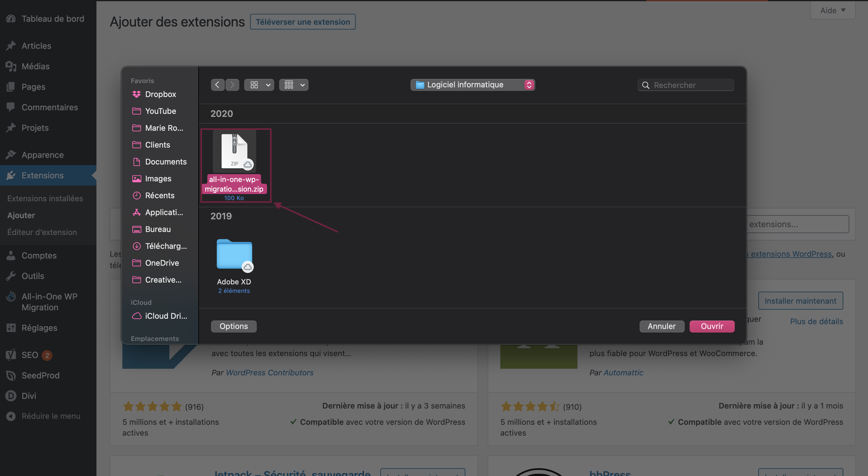Screen dimensions: 868x476
Task: Open Éditeur d'extension submenu item
Action: [42, 232]
